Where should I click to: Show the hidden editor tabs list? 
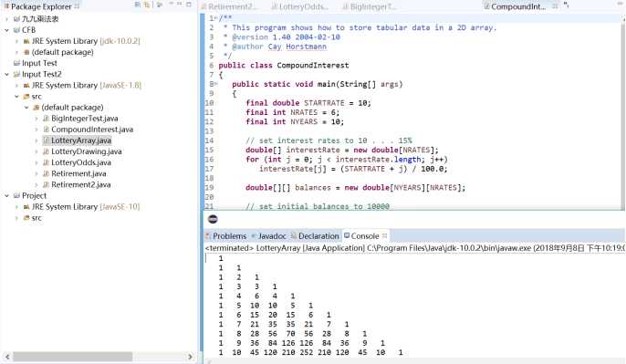(x=567, y=5)
